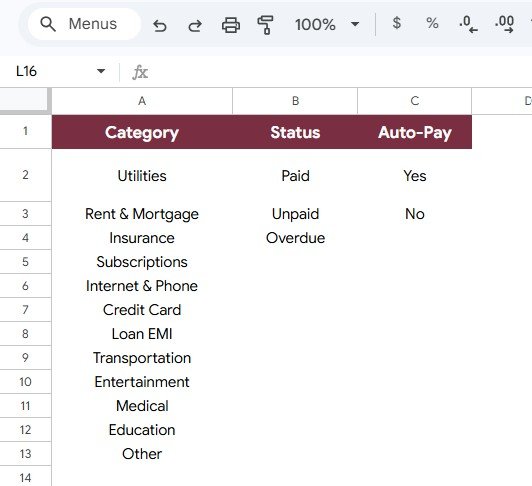This screenshot has width=532, height=486.
Task: Expand the Name box dropdown arrow
Action: [x=101, y=71]
